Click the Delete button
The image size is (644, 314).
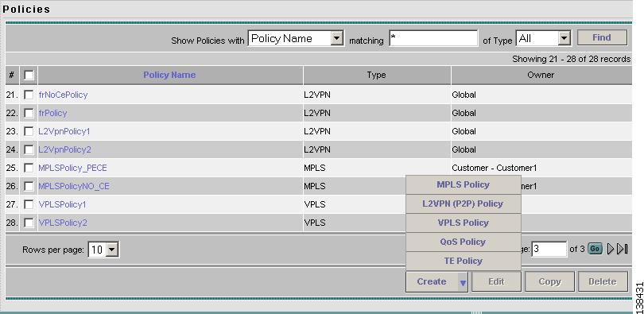(x=603, y=281)
